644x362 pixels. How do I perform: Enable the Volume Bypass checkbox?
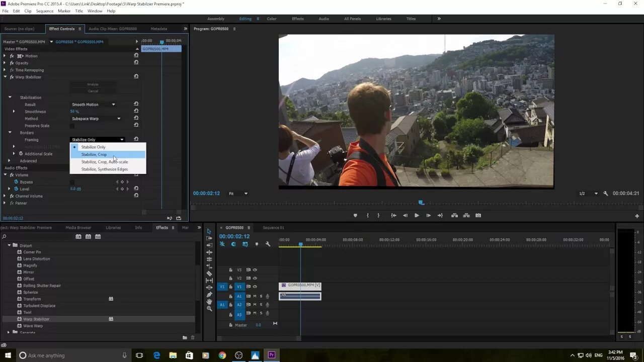[72, 182]
